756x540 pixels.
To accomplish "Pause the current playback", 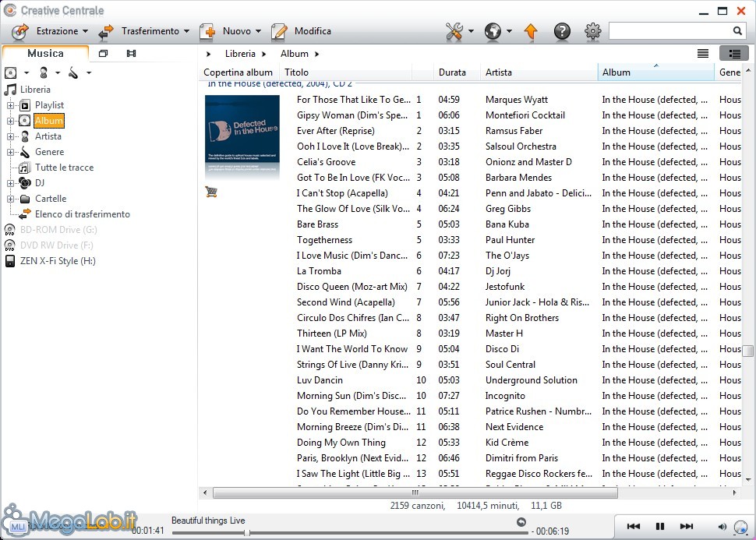I will (x=660, y=526).
